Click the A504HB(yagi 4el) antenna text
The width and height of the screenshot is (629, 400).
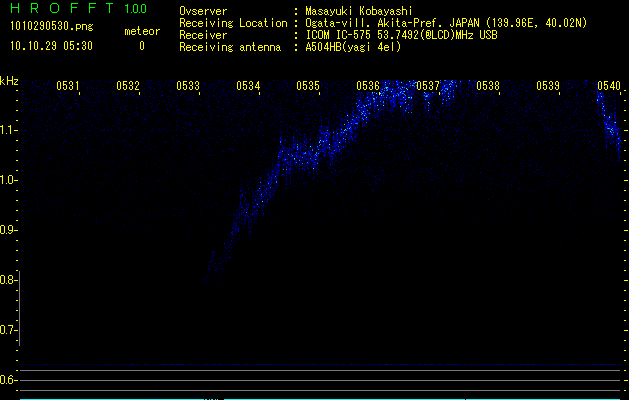coord(353,47)
